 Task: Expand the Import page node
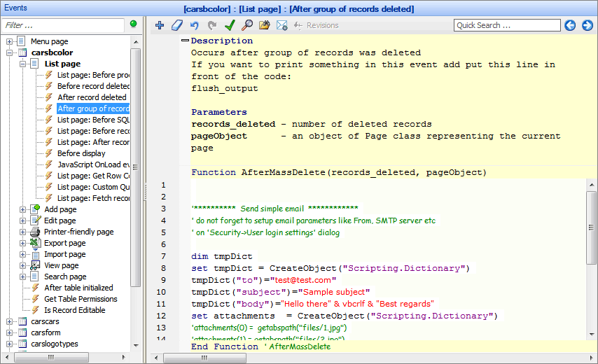23,254
